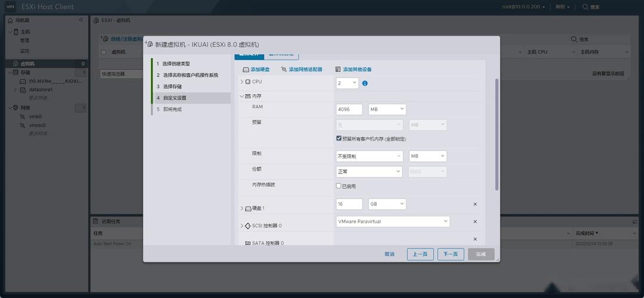Select 虚拟机 in the navigator
The height and width of the screenshot is (298, 644).
tap(47, 64)
